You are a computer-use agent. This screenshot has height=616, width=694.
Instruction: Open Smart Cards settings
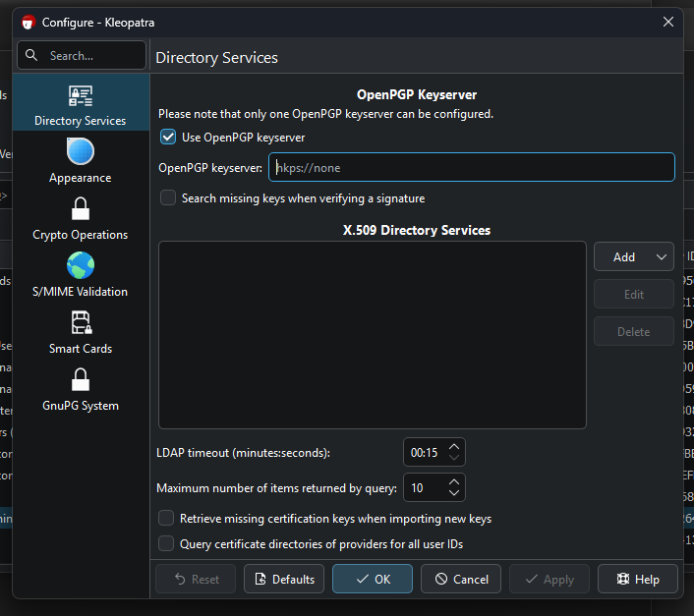click(80, 332)
